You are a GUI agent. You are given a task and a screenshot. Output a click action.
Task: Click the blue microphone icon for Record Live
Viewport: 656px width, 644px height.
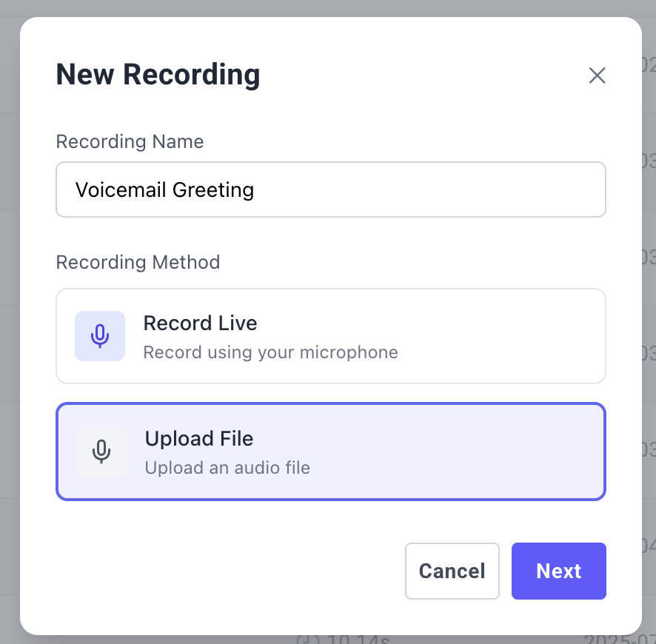100,336
